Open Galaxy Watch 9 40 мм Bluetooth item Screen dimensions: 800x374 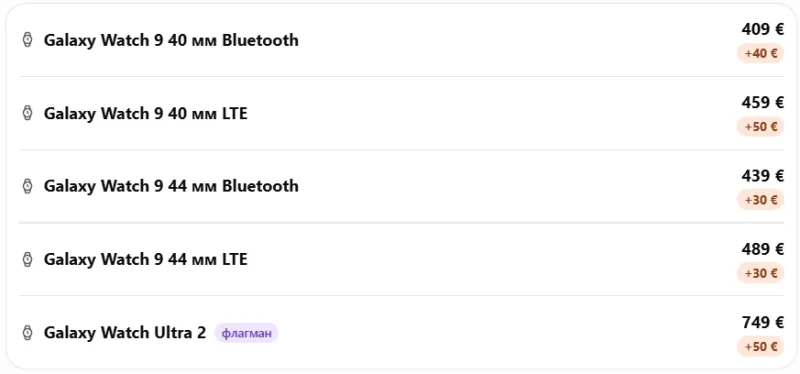click(402, 40)
